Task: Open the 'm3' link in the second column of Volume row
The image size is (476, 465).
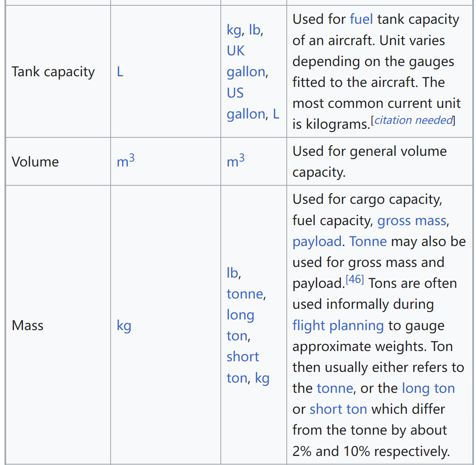Action: click(126, 161)
